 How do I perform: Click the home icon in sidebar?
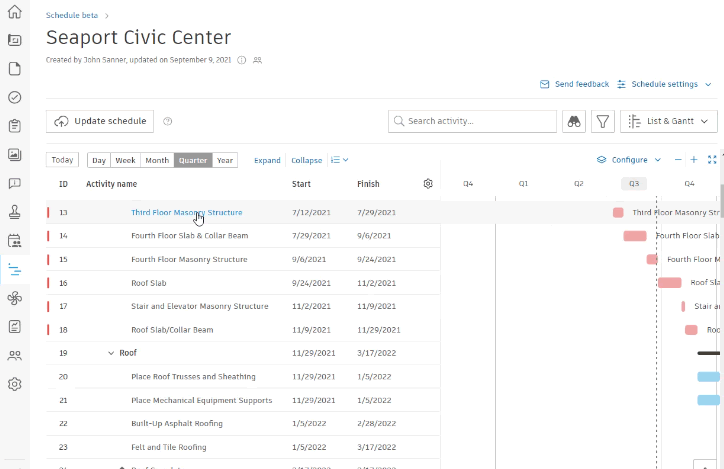pyautogui.click(x=14, y=12)
